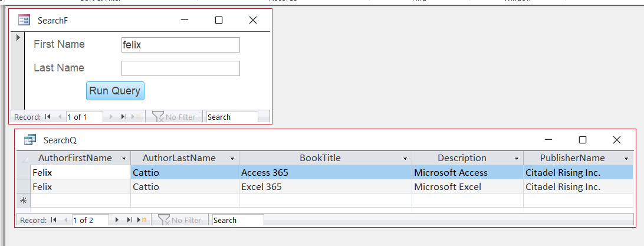
Task: Click the empty Last Name field
Action: pyautogui.click(x=180, y=68)
